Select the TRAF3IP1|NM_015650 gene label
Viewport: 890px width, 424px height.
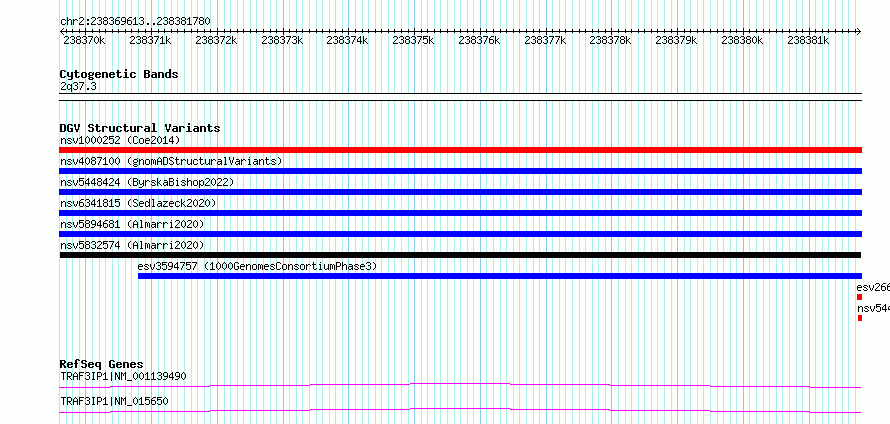[114, 401]
